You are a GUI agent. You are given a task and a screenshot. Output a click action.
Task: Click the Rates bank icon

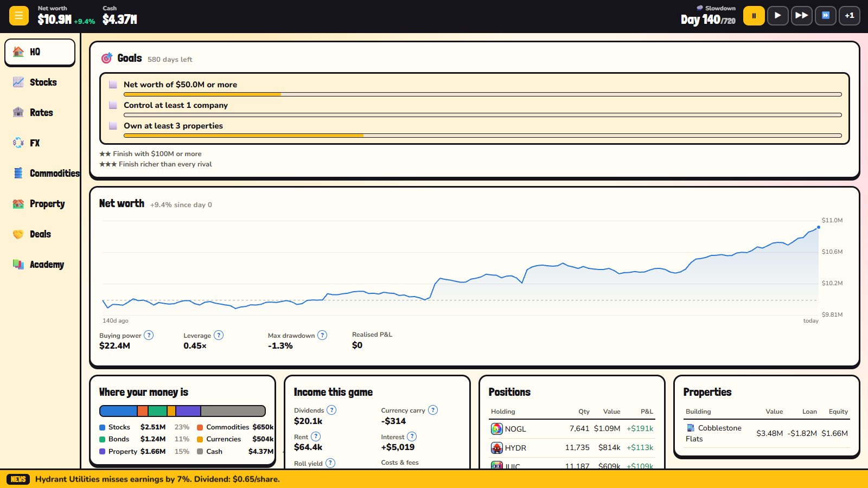click(18, 112)
